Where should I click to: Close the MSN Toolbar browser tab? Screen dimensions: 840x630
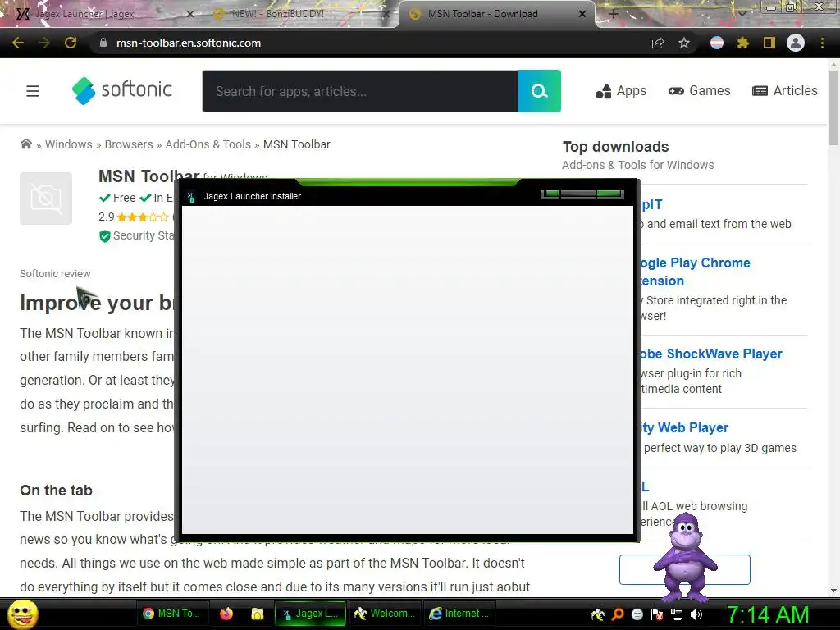click(582, 14)
